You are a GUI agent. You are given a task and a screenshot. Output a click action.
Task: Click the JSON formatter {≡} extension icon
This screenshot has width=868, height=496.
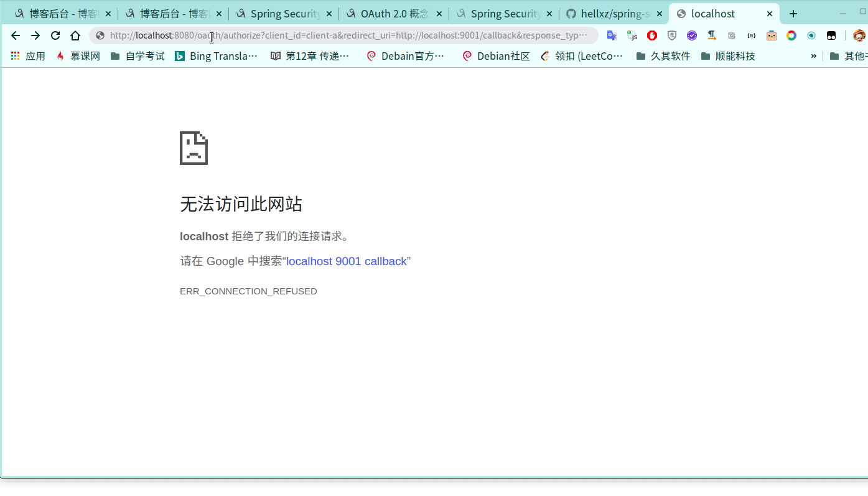click(751, 35)
